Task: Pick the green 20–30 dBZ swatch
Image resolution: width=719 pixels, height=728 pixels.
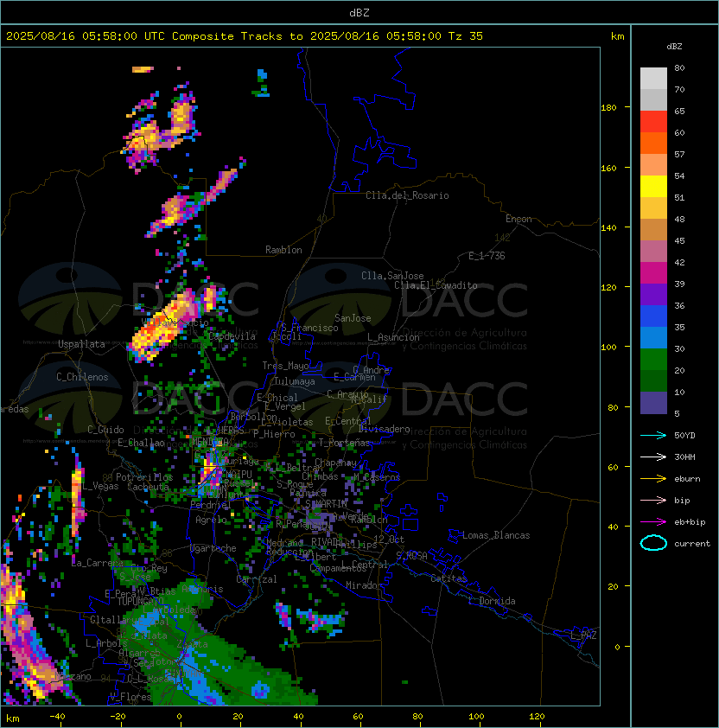Action: [653, 360]
